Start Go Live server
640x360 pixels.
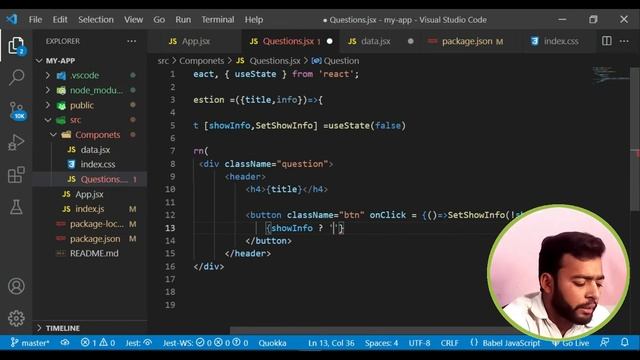571,343
